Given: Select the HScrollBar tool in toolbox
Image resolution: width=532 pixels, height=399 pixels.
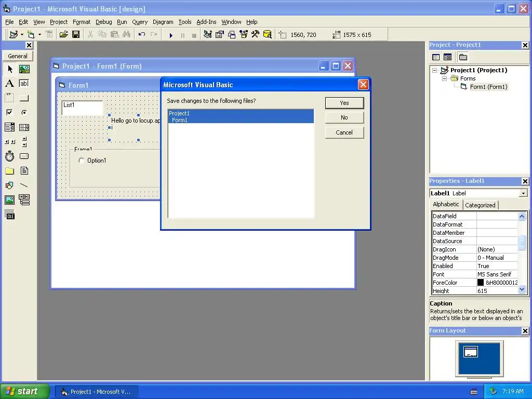Looking at the screenshot, I should [10, 142].
